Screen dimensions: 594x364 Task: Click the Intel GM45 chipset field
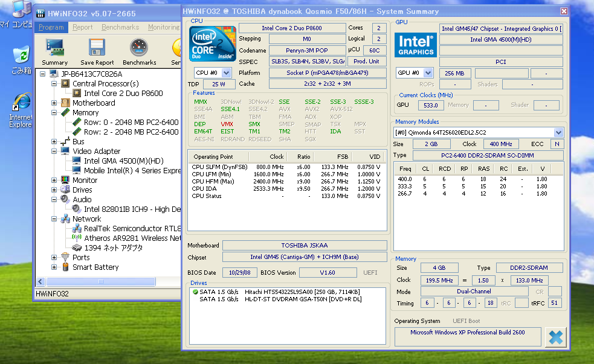point(305,257)
